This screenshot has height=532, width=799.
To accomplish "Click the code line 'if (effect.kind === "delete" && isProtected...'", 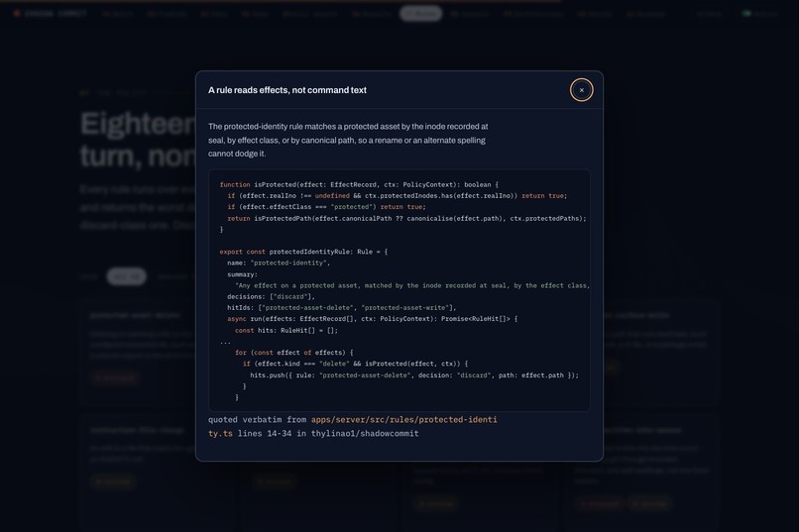I will coord(355,364).
